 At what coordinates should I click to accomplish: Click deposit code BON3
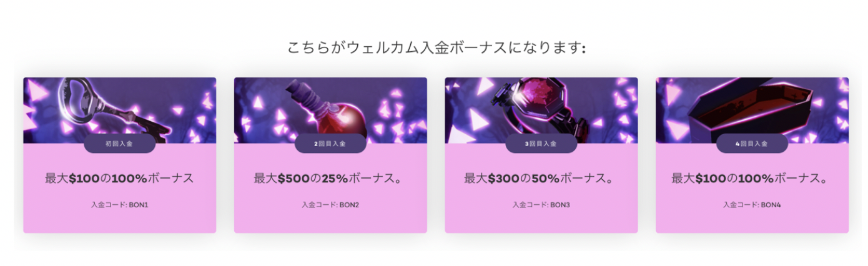coord(541,205)
